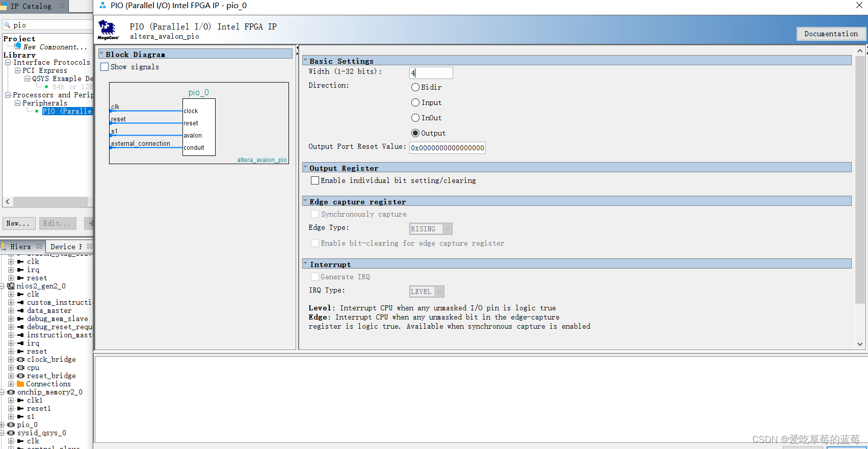Click the s1 interface arrow icon

[x=20, y=416]
